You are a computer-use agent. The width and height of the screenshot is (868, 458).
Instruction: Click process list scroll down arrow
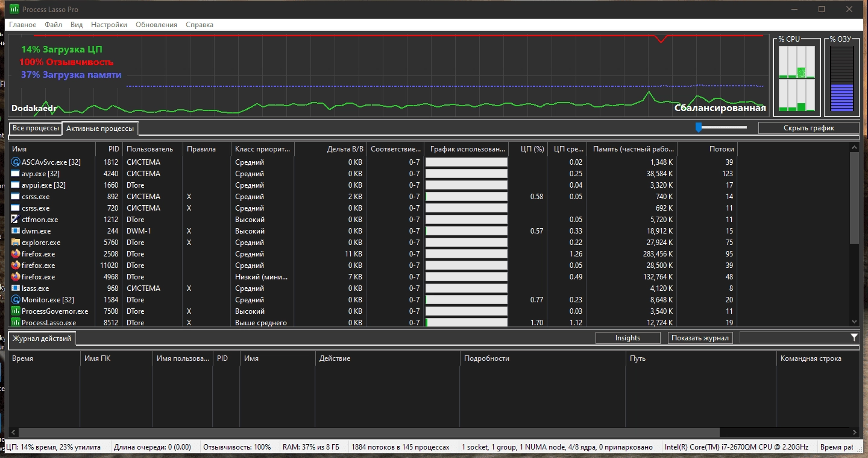854,322
